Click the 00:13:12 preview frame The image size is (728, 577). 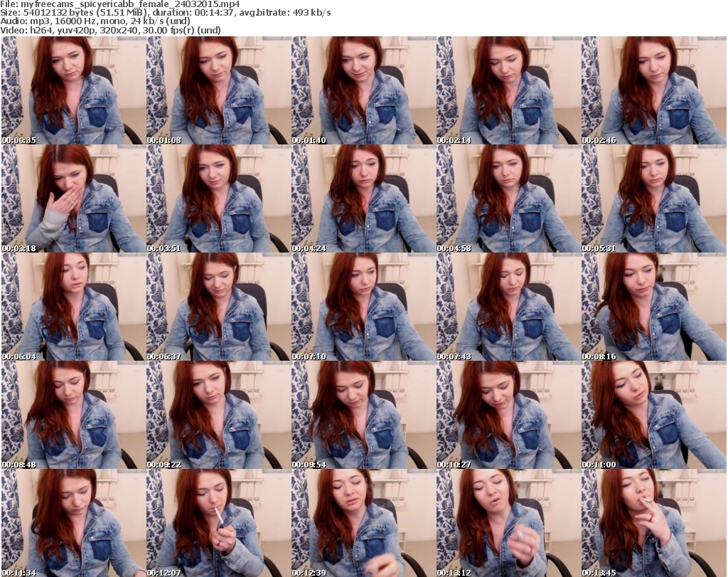click(x=508, y=523)
